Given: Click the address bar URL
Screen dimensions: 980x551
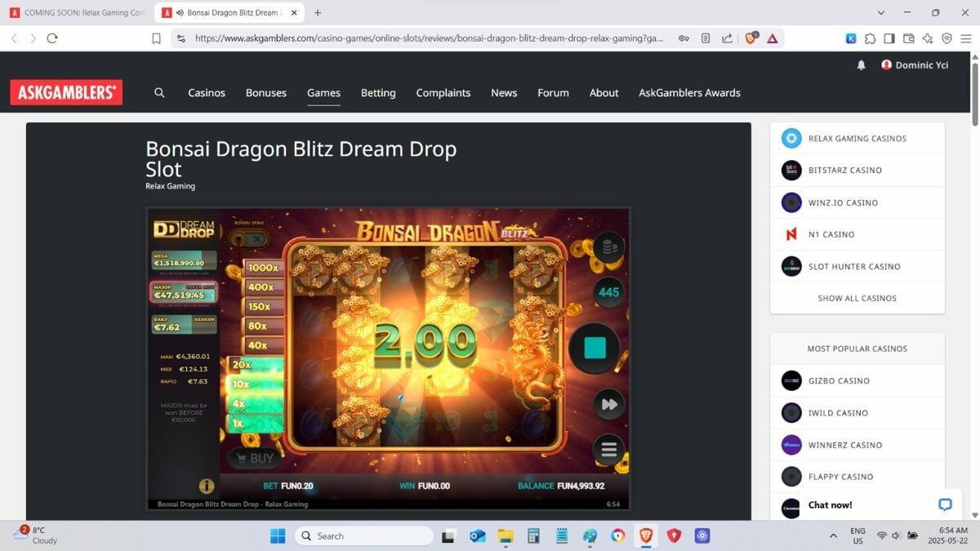Looking at the screenshot, I should pyautogui.click(x=429, y=38).
